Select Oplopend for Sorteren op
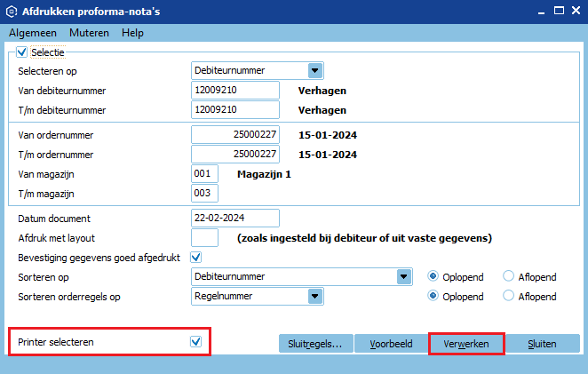The height and width of the screenshot is (374, 588). point(433,276)
